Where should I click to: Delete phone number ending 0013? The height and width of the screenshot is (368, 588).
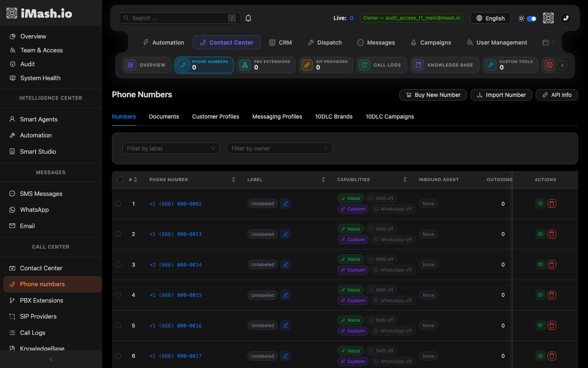coord(552,234)
